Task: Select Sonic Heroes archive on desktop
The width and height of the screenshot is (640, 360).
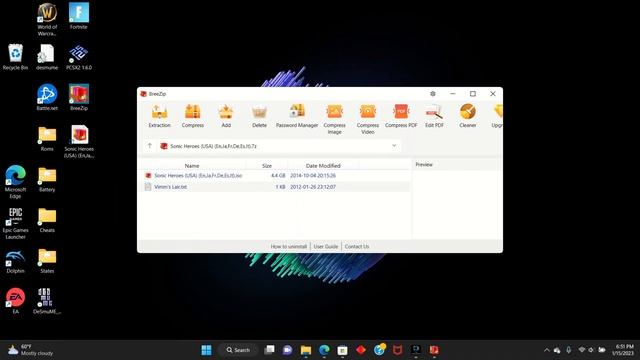Action: tap(79, 142)
